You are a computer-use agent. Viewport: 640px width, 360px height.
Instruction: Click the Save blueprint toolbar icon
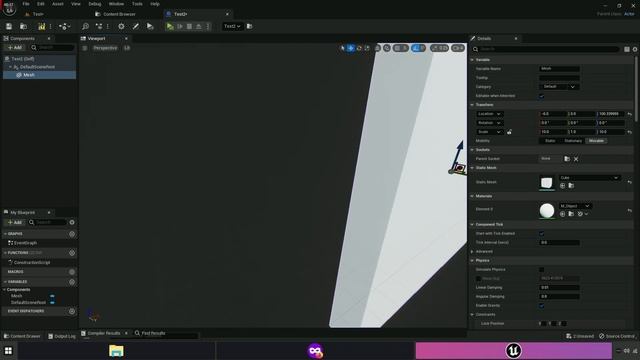pos(9,26)
